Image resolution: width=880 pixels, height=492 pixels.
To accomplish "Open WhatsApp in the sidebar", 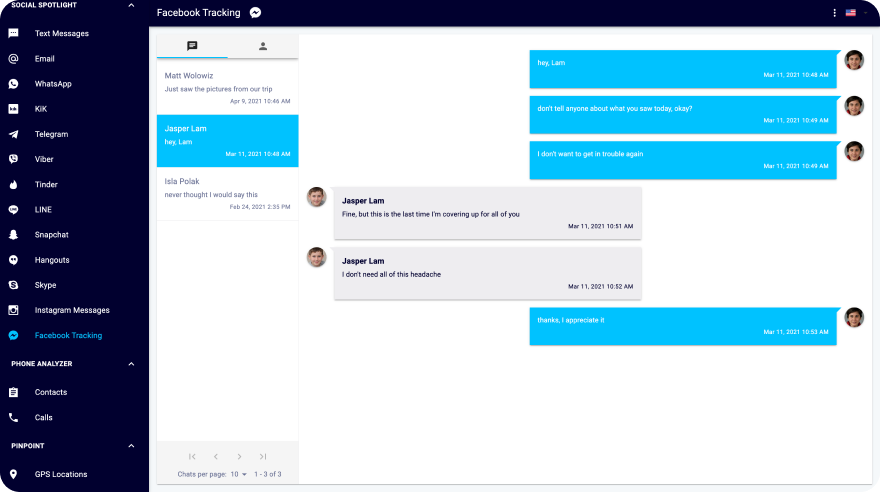I will click(53, 84).
